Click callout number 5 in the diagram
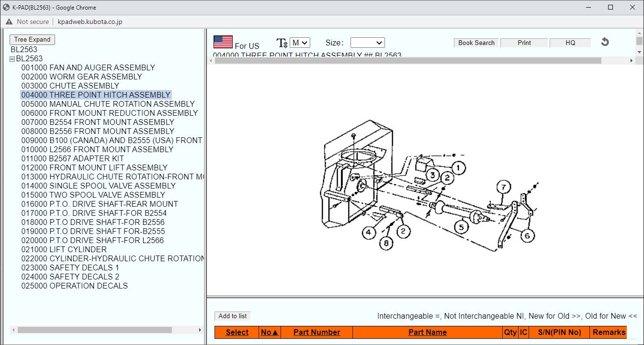The image size is (644, 345). [461, 227]
